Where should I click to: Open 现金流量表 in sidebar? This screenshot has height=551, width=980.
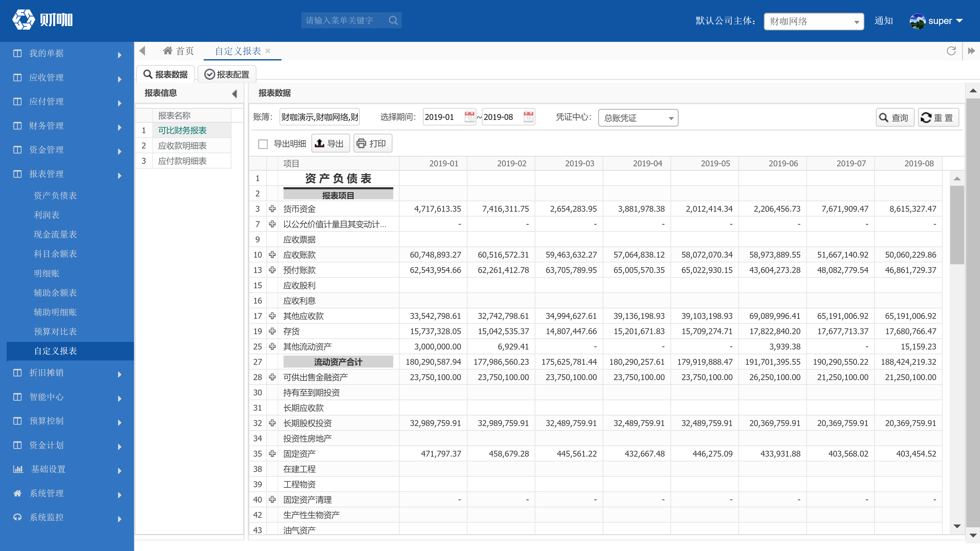55,234
